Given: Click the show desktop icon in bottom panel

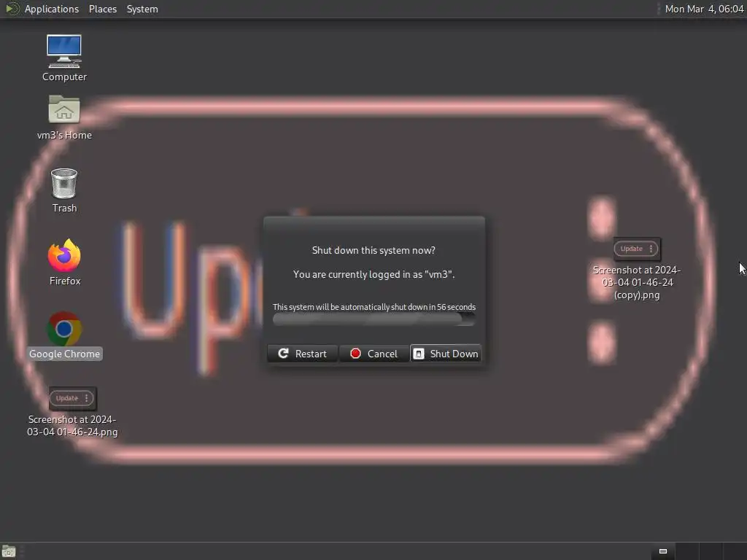Looking at the screenshot, I should 9,551.
